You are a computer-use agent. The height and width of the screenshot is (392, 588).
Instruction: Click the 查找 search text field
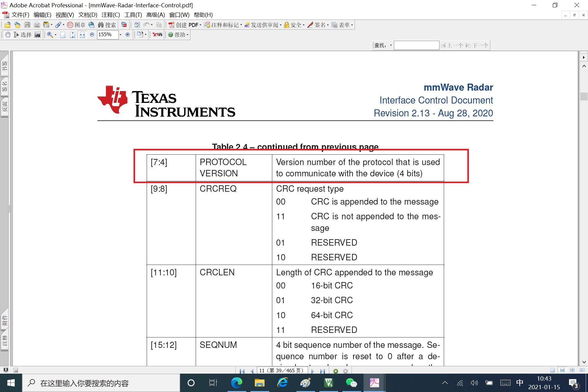point(417,45)
